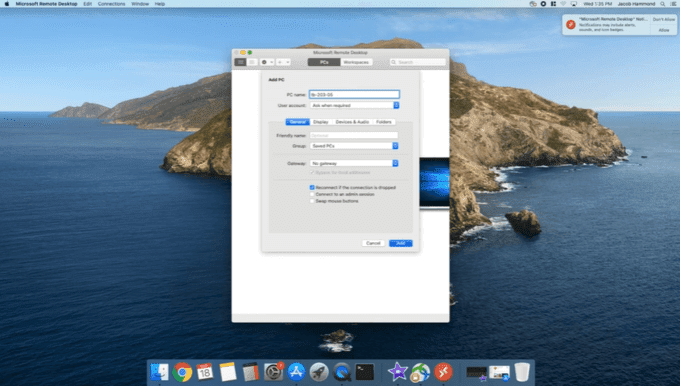This screenshot has width=680, height=386.
Task: Expand the User account dropdown
Action: [x=354, y=105]
